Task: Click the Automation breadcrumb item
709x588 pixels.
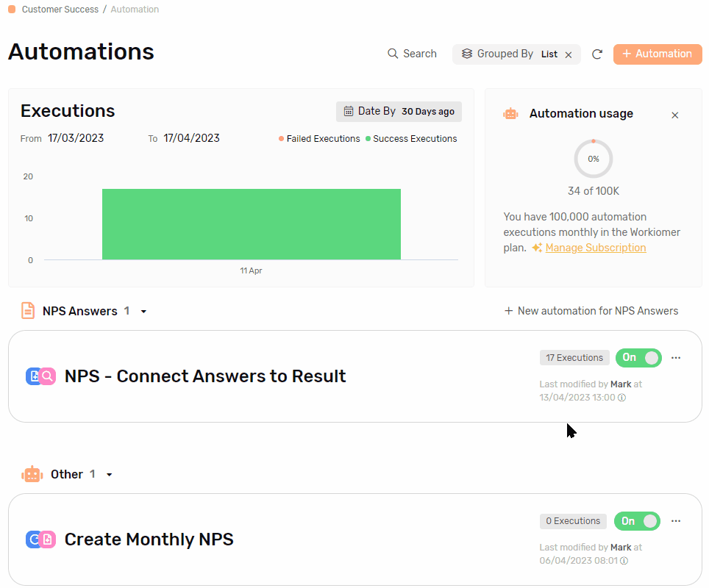Action: click(x=135, y=9)
